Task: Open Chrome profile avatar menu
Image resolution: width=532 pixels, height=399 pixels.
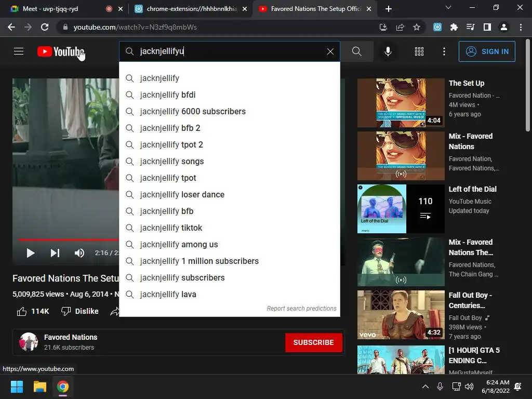Action: click(x=504, y=27)
